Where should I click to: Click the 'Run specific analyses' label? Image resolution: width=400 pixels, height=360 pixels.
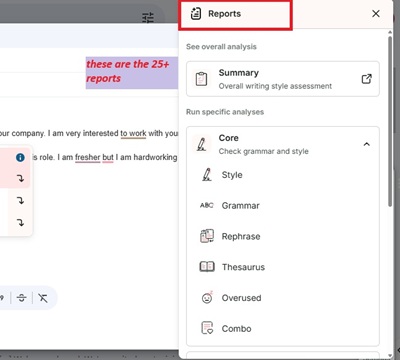pos(225,112)
